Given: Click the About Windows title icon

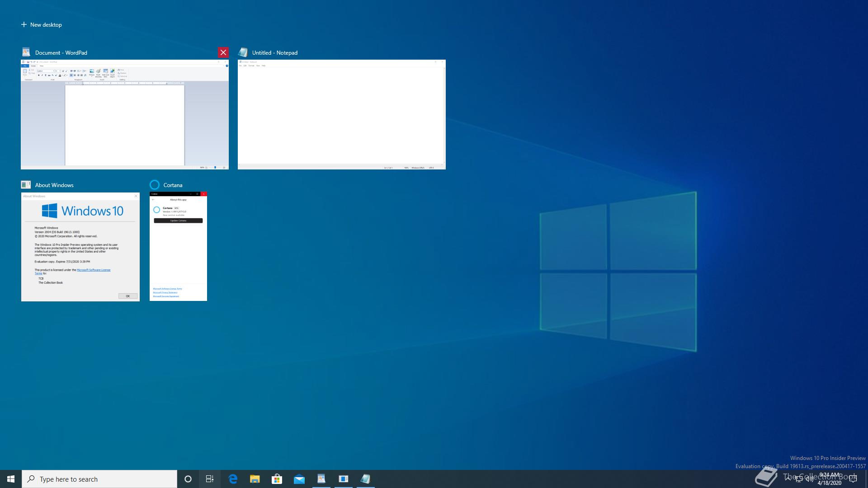Looking at the screenshot, I should point(26,184).
